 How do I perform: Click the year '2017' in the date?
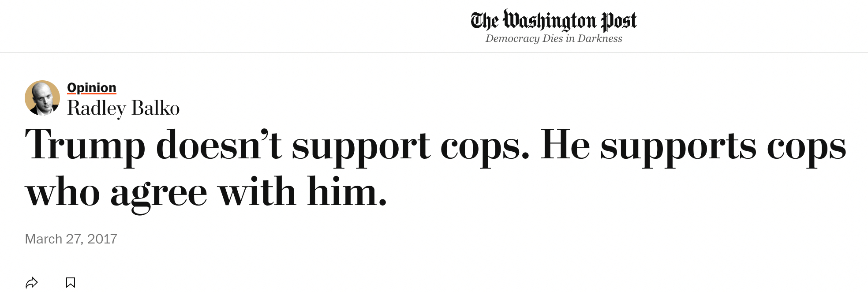click(x=102, y=239)
